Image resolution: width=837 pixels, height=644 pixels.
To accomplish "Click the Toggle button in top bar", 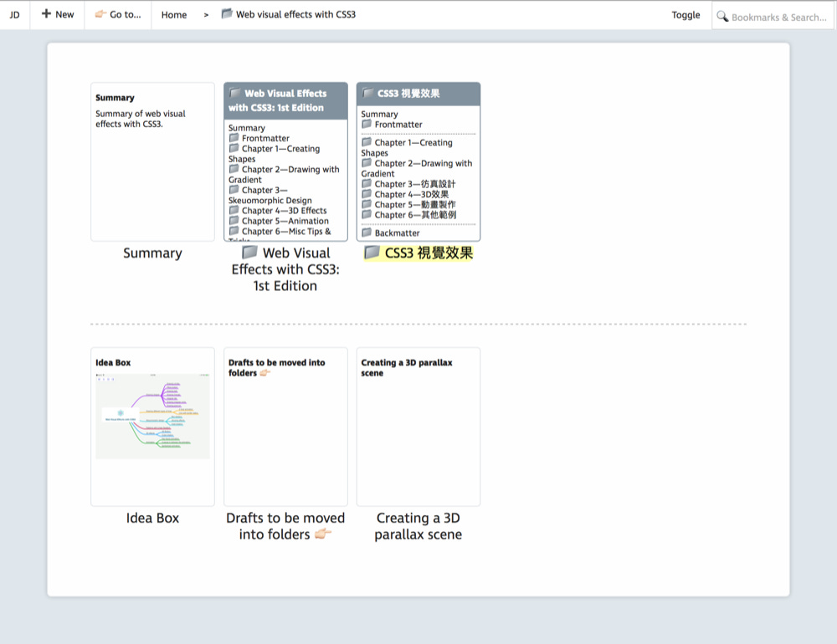I will click(x=686, y=14).
